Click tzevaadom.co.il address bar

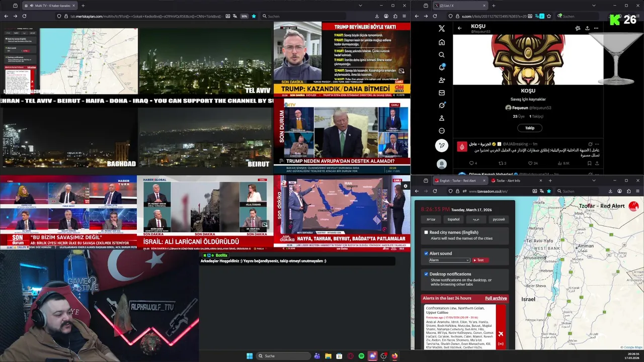(x=488, y=191)
